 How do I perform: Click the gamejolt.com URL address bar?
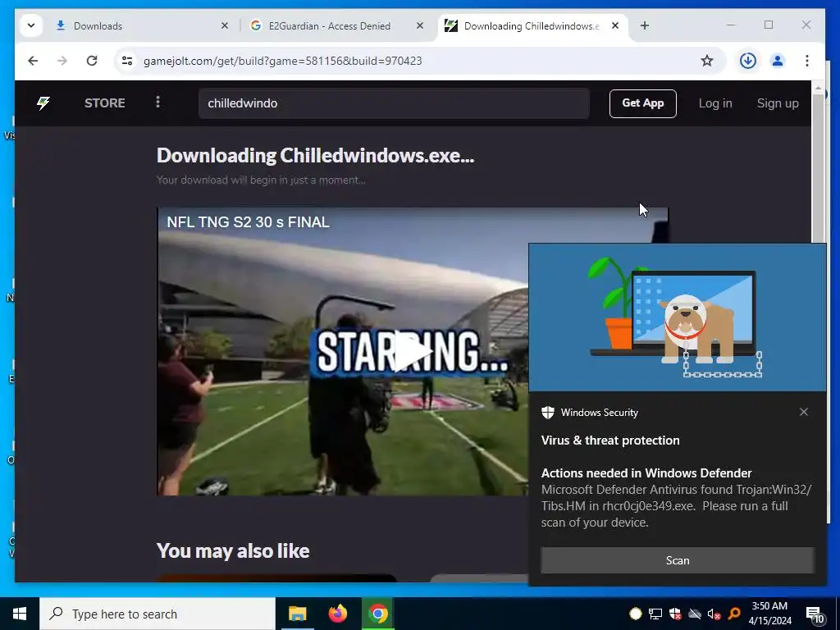(x=418, y=61)
